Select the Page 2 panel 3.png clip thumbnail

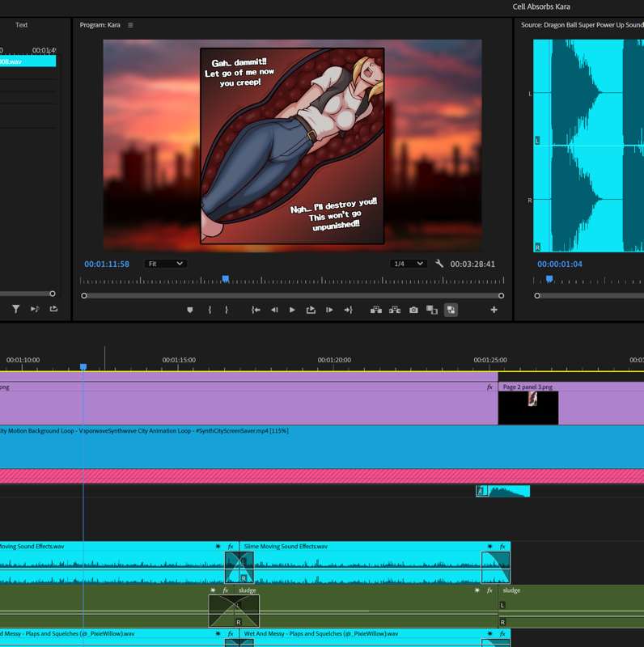[x=528, y=408]
